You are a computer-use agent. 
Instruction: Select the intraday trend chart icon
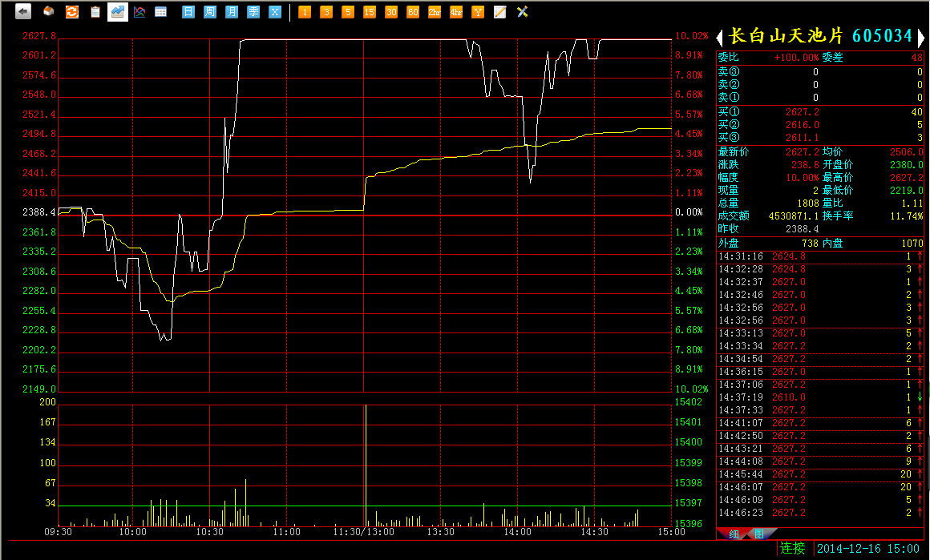pyautogui.click(x=117, y=11)
